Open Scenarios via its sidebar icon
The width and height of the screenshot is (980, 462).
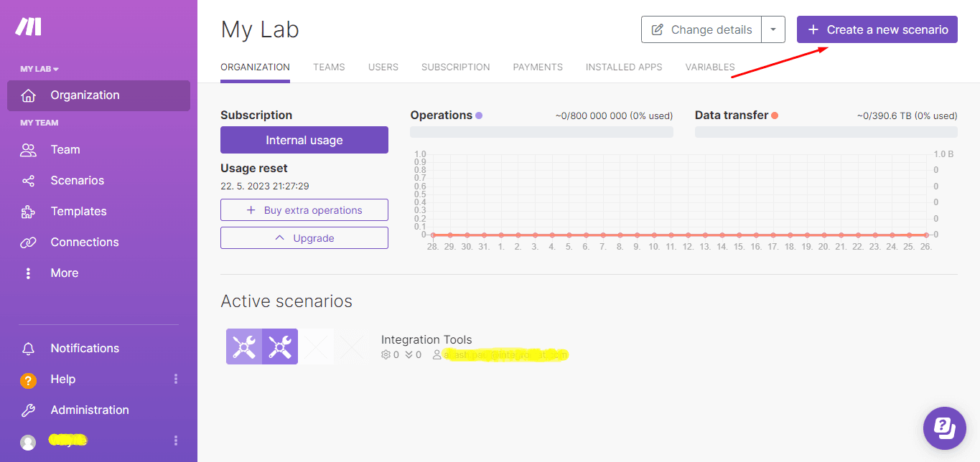[x=29, y=180]
